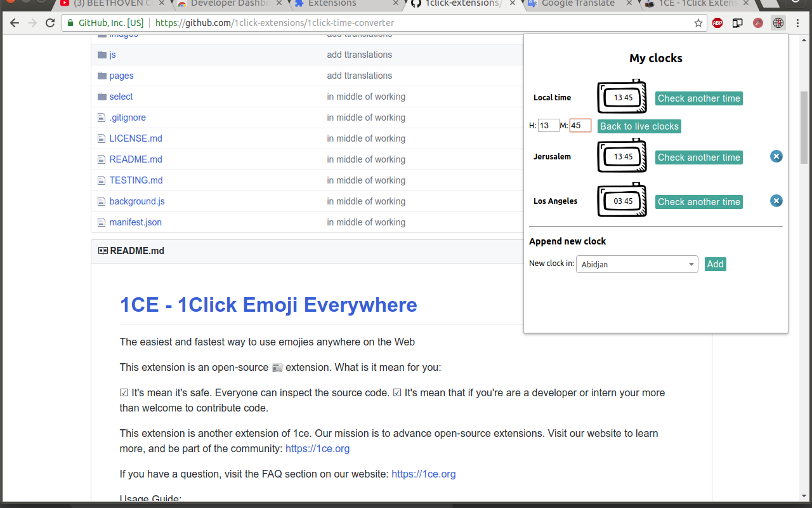Focus the hours input field
The image size is (812, 508).
click(x=548, y=126)
